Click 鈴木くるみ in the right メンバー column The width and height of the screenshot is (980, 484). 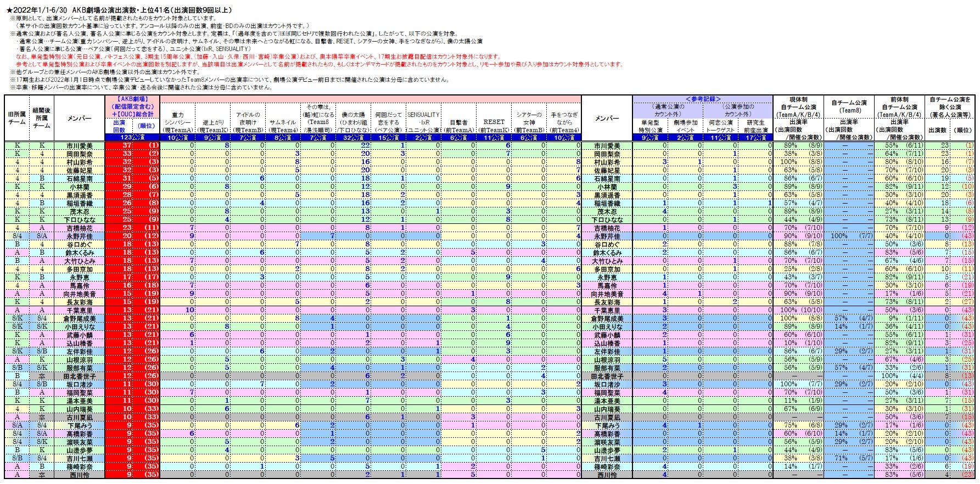(607, 252)
